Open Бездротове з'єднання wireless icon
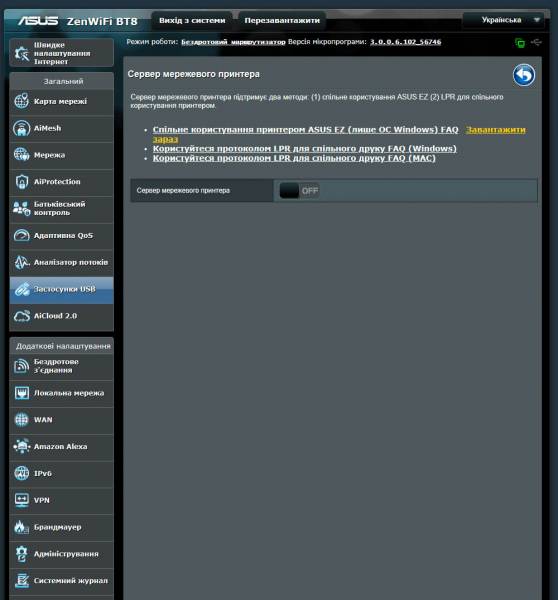 [21, 366]
